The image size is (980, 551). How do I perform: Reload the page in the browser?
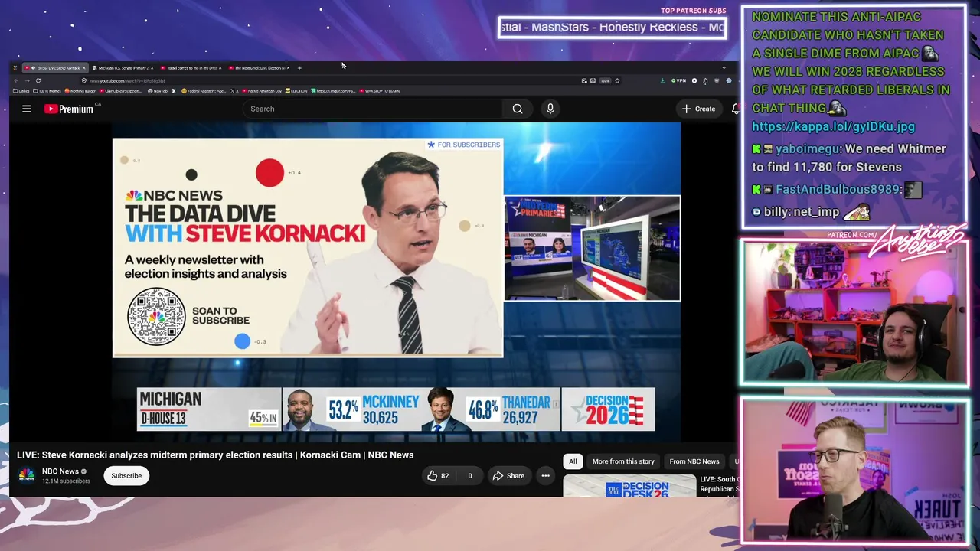(x=38, y=80)
